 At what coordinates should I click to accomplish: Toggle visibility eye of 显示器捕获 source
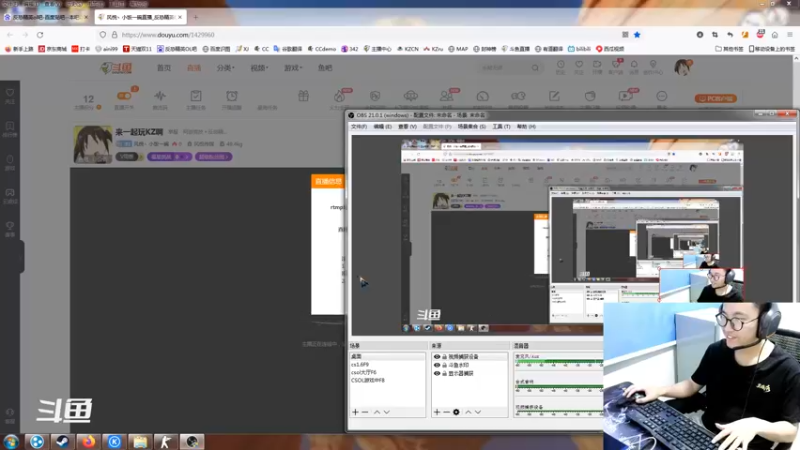[x=437, y=373]
